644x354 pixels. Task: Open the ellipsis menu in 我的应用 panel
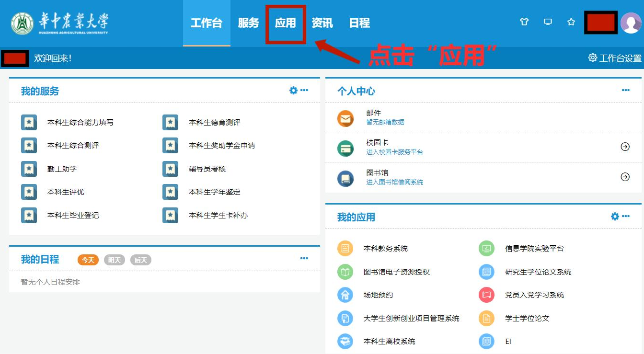[626, 217]
